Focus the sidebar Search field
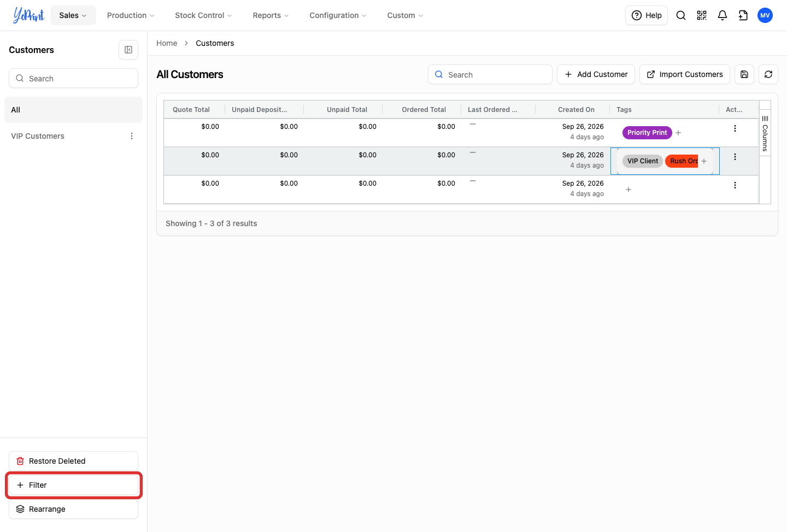 pos(73,78)
